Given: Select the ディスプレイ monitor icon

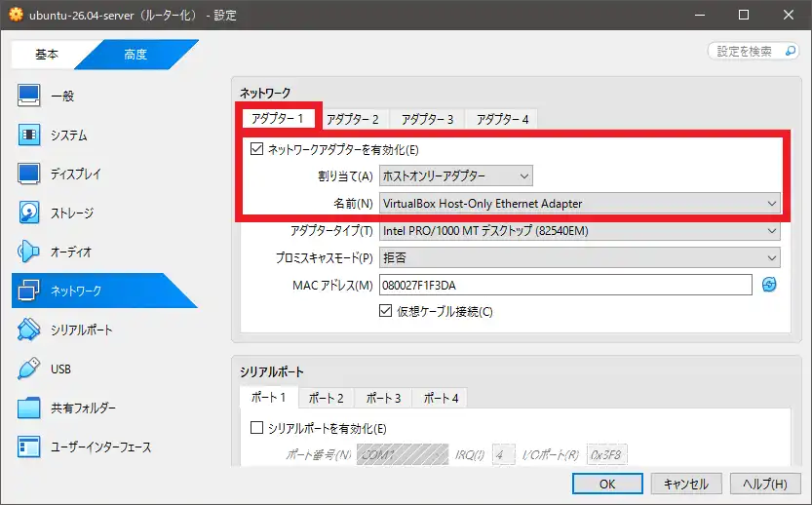Looking at the screenshot, I should click(28, 175).
